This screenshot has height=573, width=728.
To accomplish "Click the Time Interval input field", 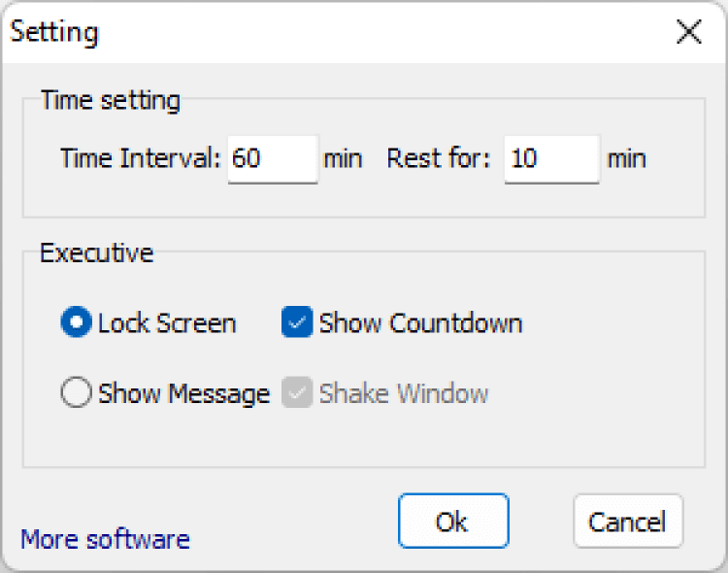I will point(273,158).
